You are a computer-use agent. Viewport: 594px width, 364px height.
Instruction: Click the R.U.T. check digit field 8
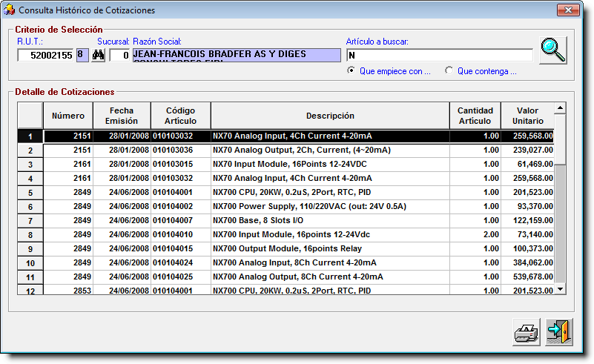click(x=82, y=56)
